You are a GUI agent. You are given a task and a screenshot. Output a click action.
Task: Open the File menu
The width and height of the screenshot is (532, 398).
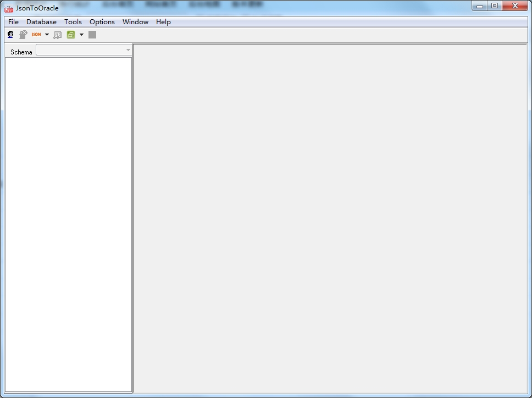tap(13, 22)
